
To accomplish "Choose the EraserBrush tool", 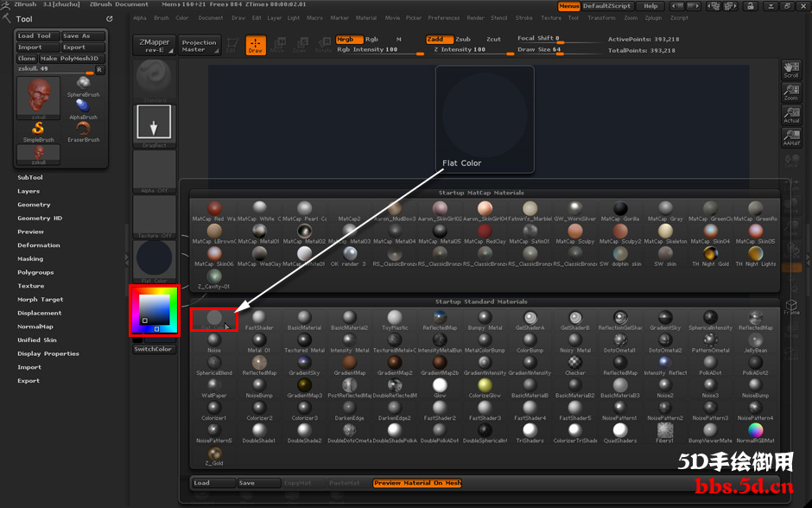I will 84,132.
